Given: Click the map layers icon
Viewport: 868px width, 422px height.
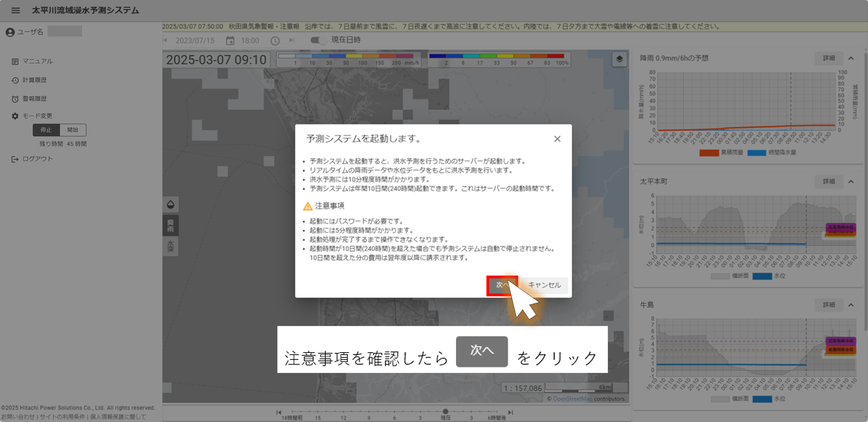Looking at the screenshot, I should coord(619,59).
